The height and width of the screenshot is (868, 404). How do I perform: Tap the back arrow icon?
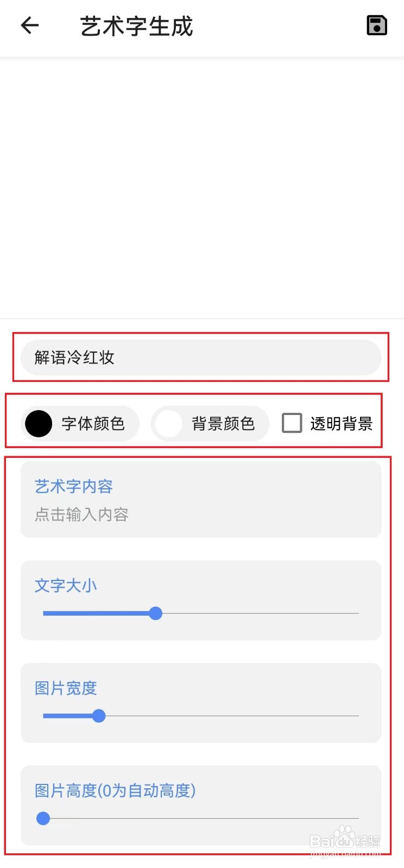pos(30,25)
